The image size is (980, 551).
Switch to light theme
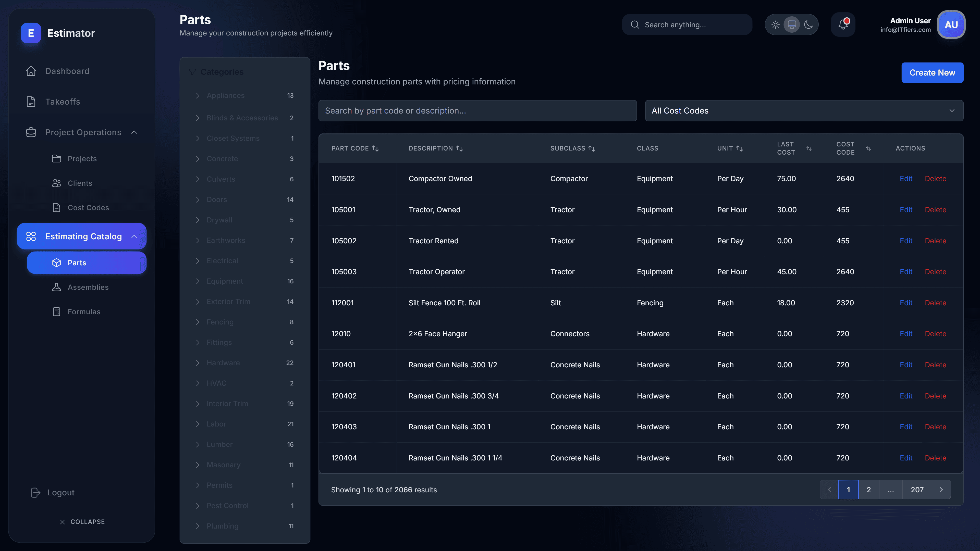tap(775, 25)
